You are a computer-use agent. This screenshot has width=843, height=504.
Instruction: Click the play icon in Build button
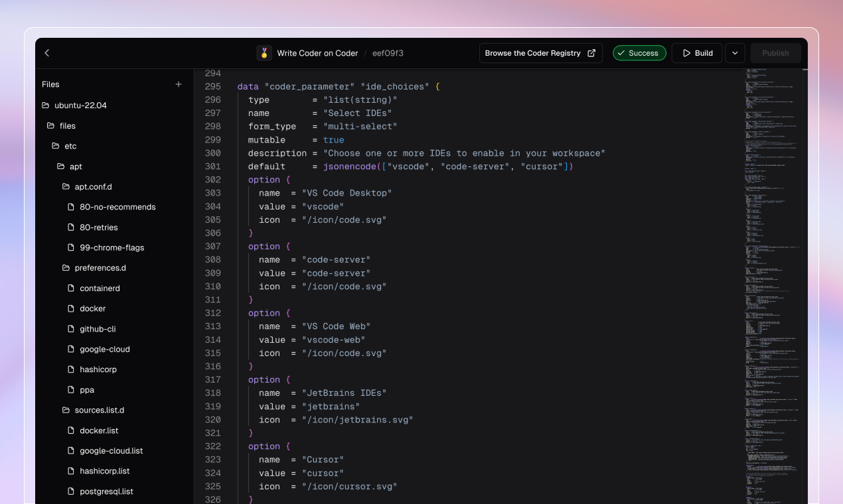click(x=686, y=53)
